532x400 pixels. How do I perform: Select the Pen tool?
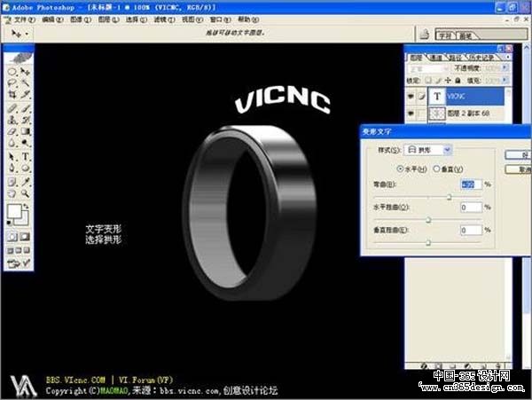point(12,168)
